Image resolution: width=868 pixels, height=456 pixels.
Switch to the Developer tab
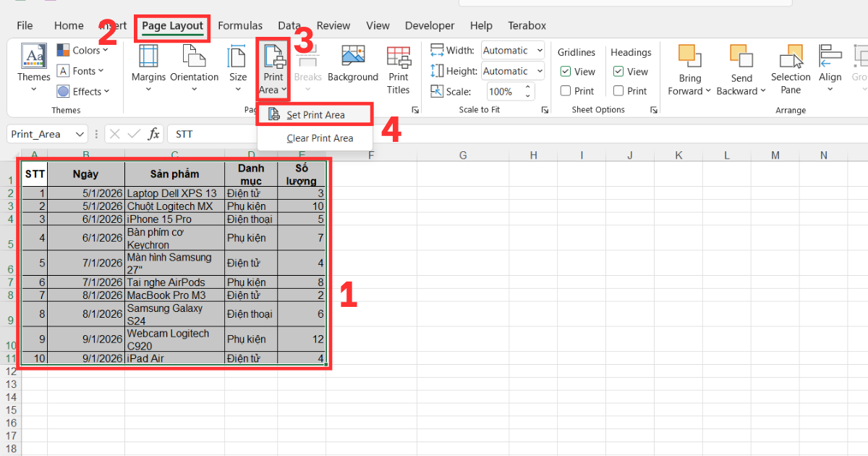pos(430,25)
